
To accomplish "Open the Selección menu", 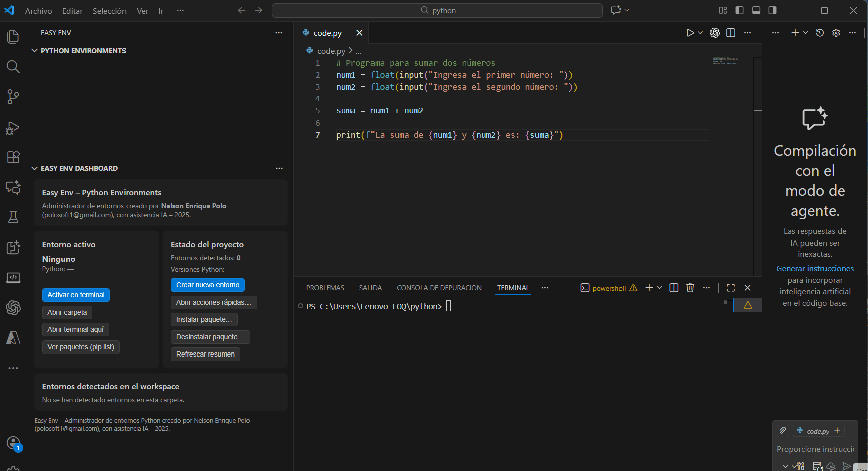I will tap(109, 11).
